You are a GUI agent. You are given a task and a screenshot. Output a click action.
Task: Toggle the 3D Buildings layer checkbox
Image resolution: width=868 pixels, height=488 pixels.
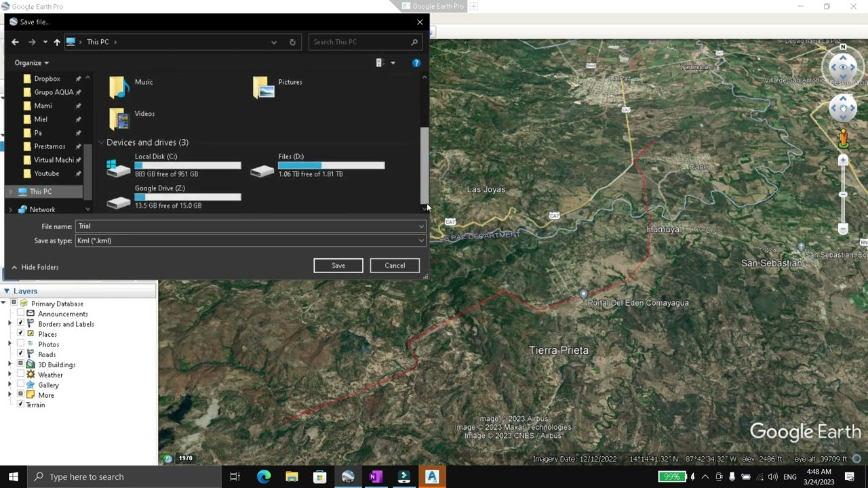(x=20, y=365)
